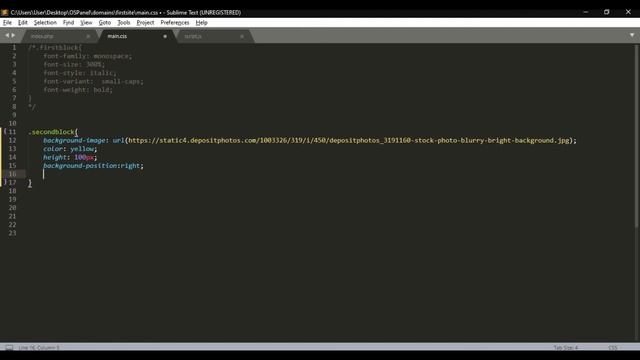Restore down the Sublime Text window

point(607,12)
